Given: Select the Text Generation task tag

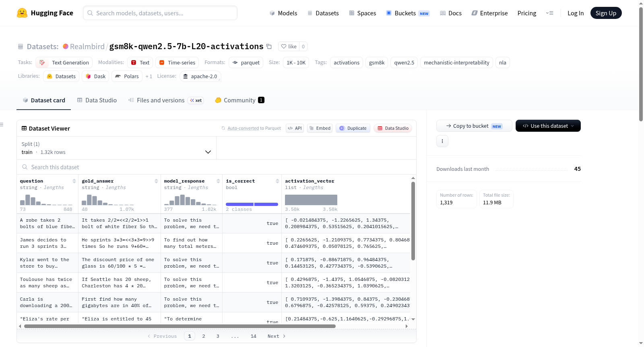Looking at the screenshot, I should pyautogui.click(x=64, y=62).
